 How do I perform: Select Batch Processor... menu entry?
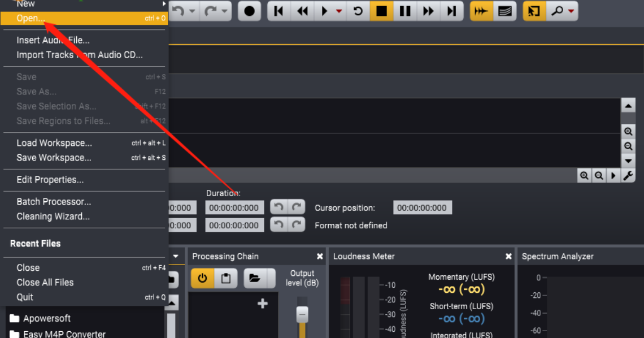(54, 202)
